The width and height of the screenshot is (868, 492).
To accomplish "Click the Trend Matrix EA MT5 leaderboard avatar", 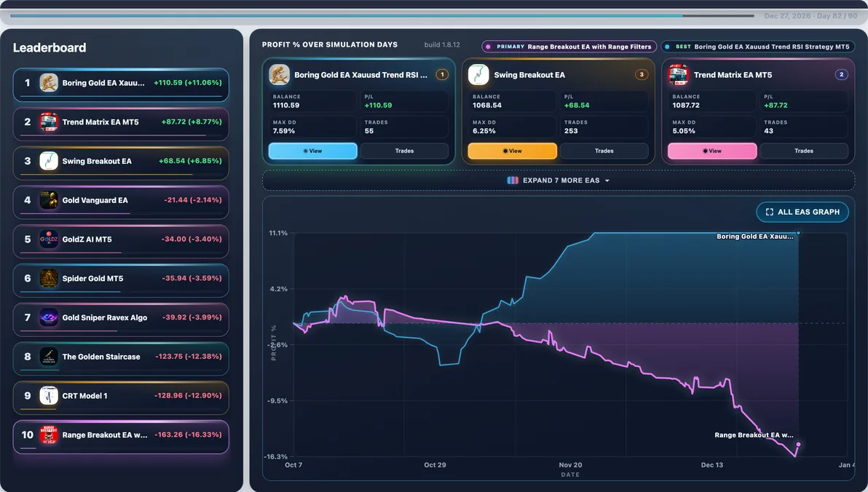I will [49, 122].
